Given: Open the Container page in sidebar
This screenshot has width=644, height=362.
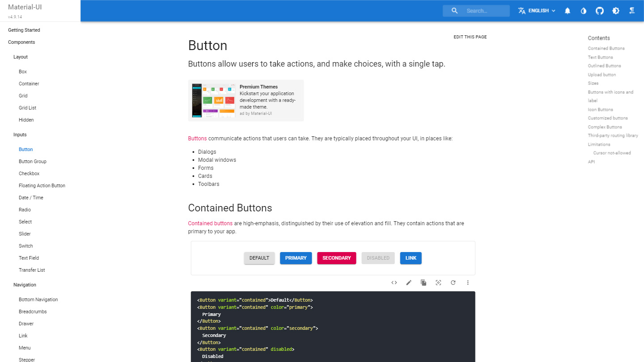Looking at the screenshot, I should (x=29, y=84).
